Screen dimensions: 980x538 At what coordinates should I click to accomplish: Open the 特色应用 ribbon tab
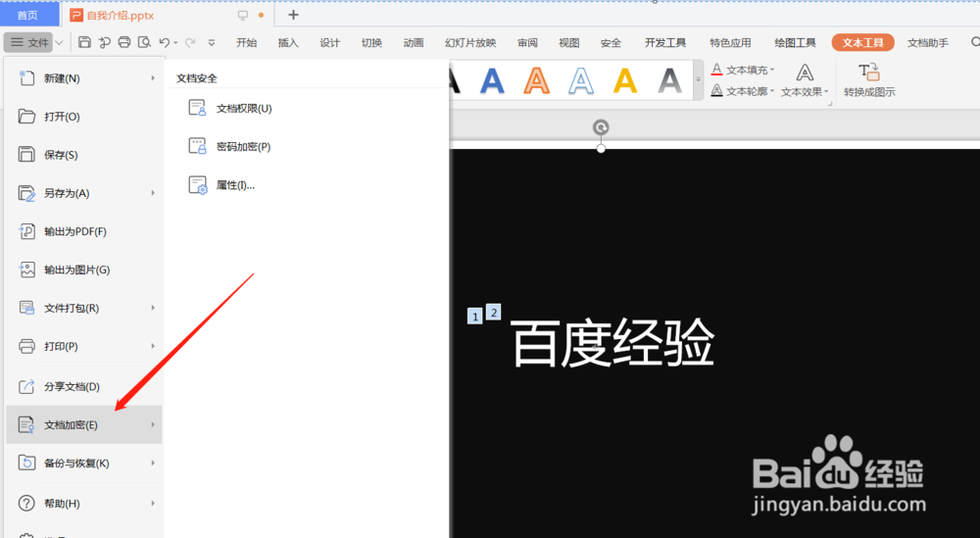730,42
